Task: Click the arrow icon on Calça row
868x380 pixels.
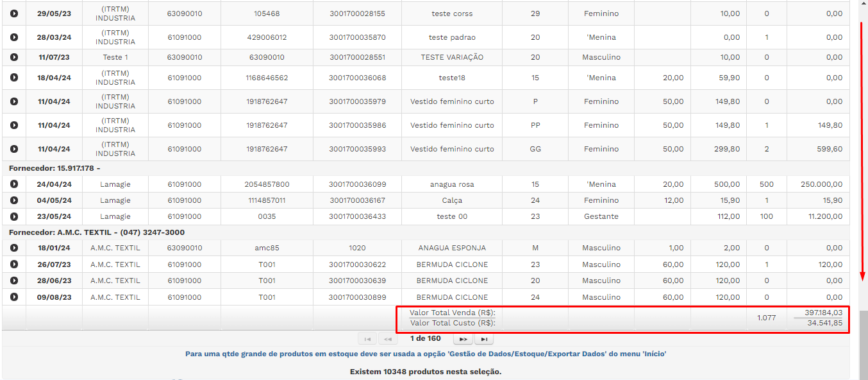Action: [14, 200]
